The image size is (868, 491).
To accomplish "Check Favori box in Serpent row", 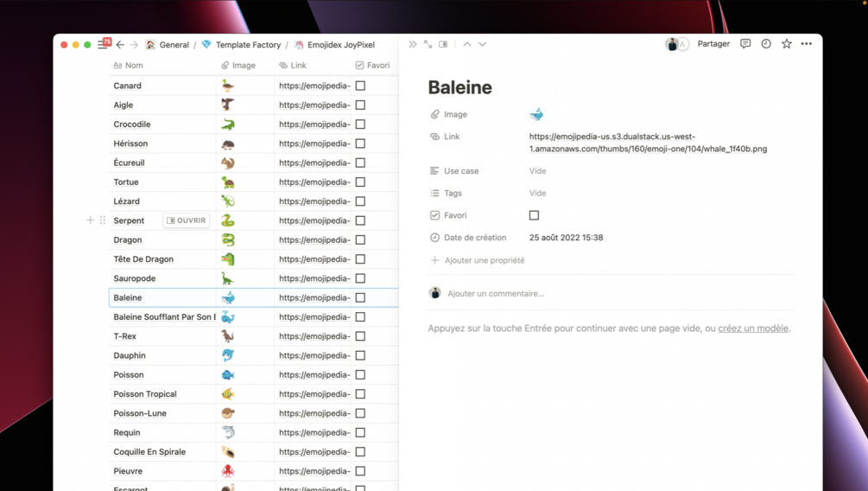I will click(x=360, y=220).
